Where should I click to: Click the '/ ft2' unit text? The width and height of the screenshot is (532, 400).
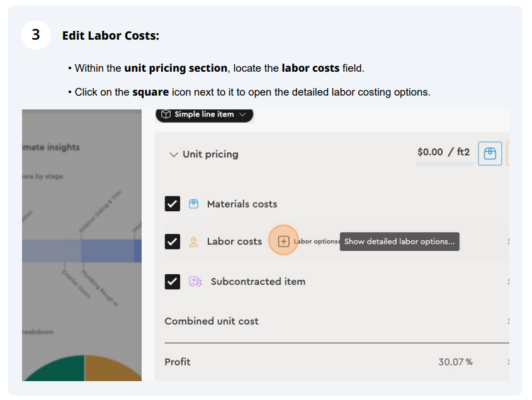click(459, 152)
